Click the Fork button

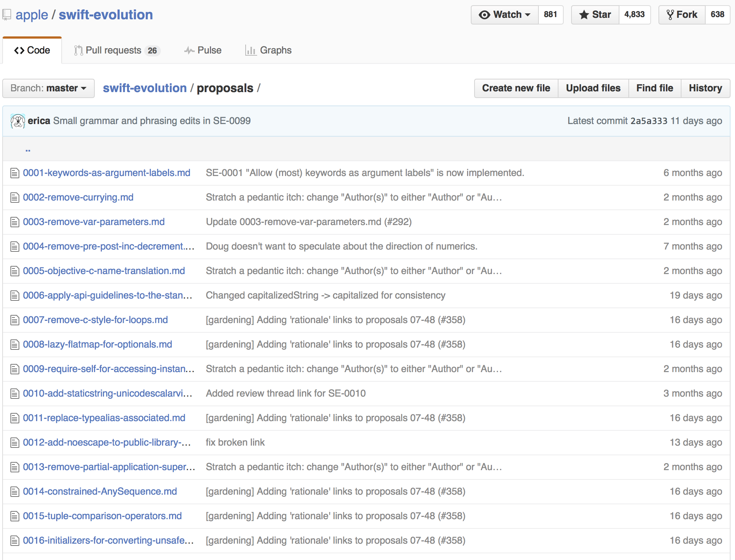pos(682,15)
